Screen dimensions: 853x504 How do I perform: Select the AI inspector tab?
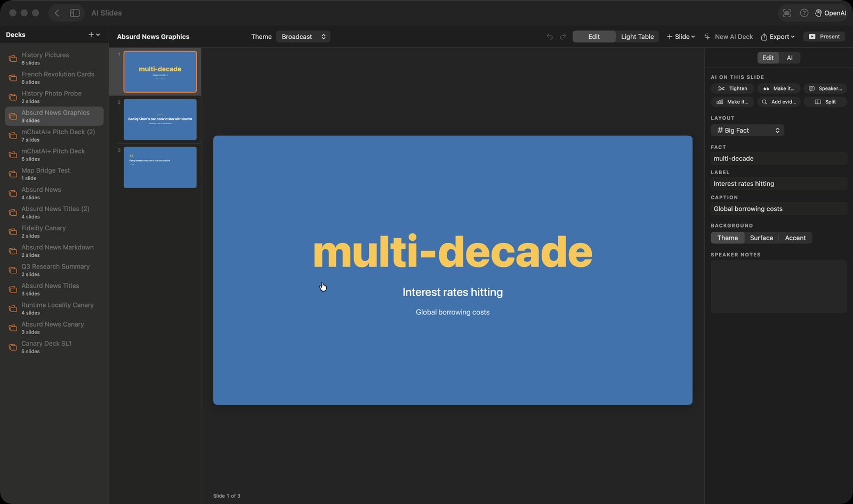coord(790,58)
